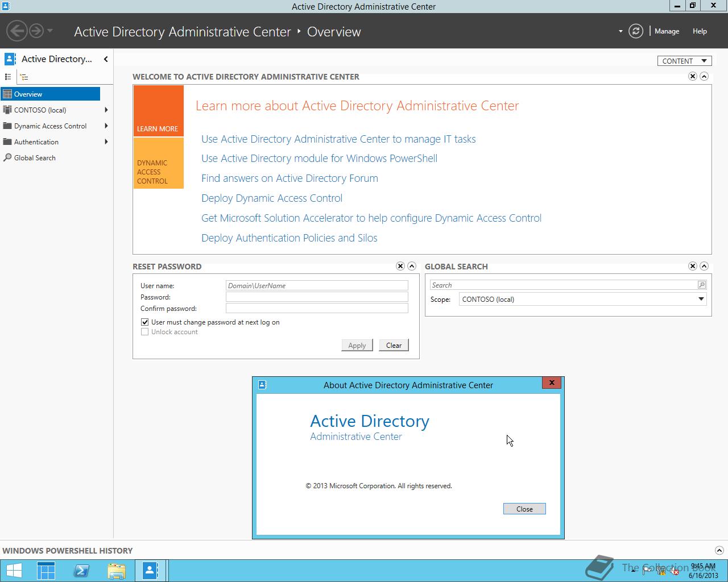Image resolution: width=728 pixels, height=582 pixels.
Task: Select the Overview node
Action: coord(51,94)
